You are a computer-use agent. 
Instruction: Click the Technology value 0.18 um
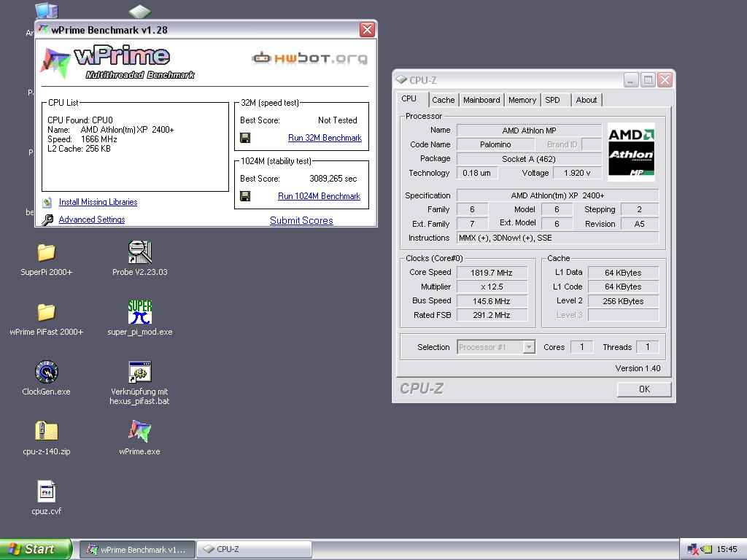[x=477, y=173]
